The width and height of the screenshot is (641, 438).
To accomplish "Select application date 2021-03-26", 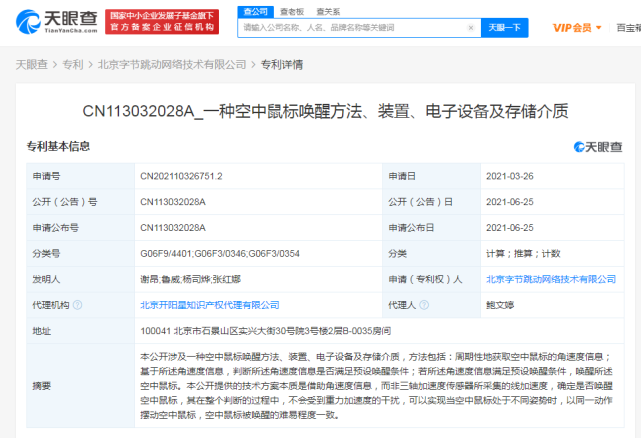I will click(509, 176).
